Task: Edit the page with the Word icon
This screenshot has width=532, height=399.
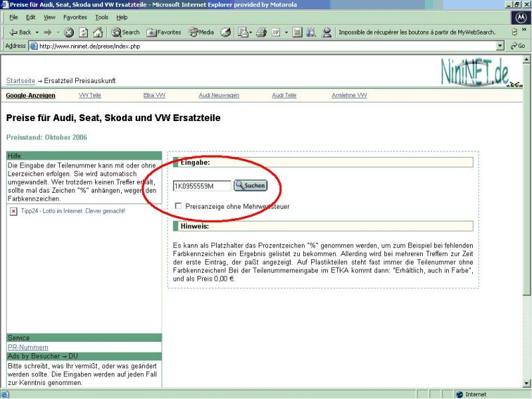Action: tap(276, 33)
